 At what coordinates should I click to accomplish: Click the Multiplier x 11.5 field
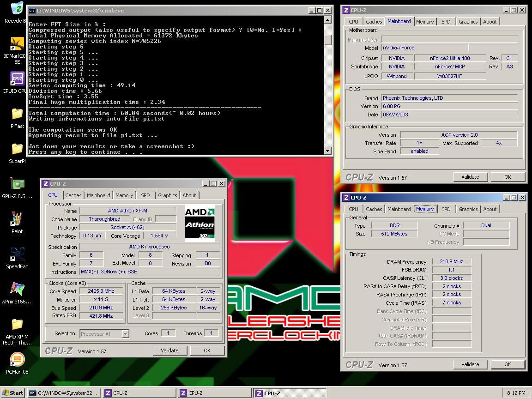point(101,299)
